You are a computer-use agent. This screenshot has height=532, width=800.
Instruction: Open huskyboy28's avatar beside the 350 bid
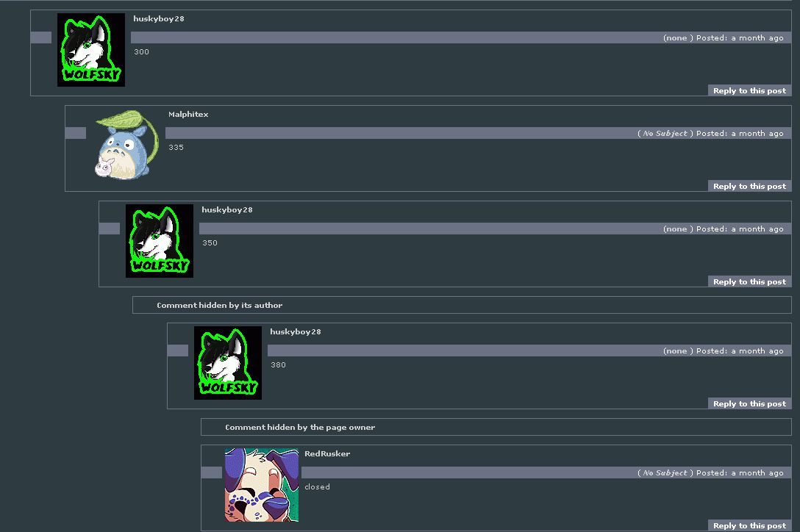pyautogui.click(x=159, y=241)
